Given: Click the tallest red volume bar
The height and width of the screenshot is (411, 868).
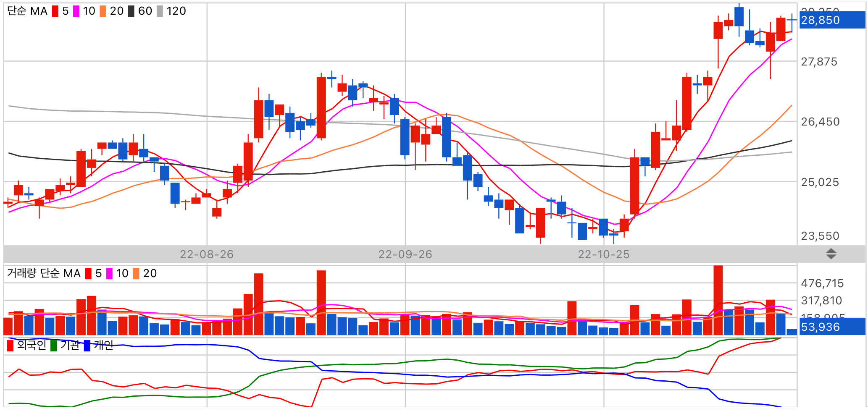Looking at the screenshot, I should (x=718, y=300).
